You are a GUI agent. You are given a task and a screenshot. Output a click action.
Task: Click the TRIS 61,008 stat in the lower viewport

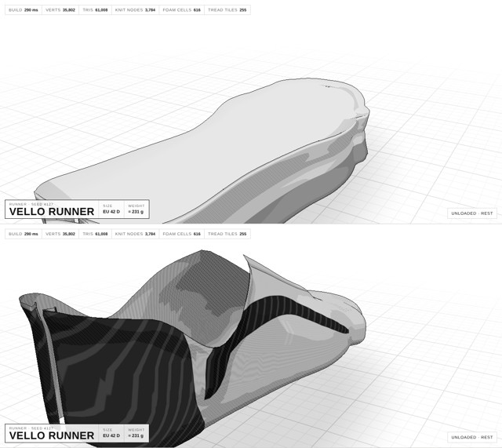coord(95,234)
